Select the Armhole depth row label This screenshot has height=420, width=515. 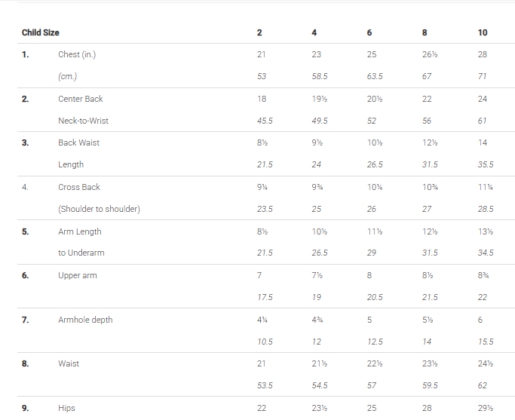(x=85, y=320)
